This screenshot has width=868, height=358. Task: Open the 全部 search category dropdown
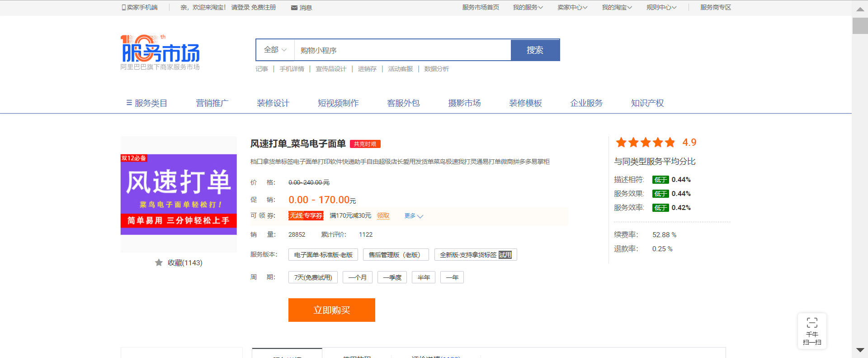pos(275,50)
